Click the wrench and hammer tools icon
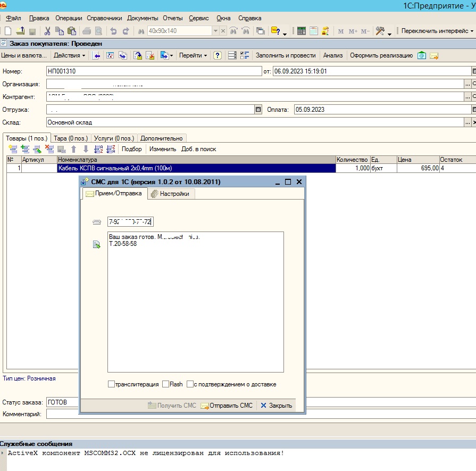 coord(380,31)
